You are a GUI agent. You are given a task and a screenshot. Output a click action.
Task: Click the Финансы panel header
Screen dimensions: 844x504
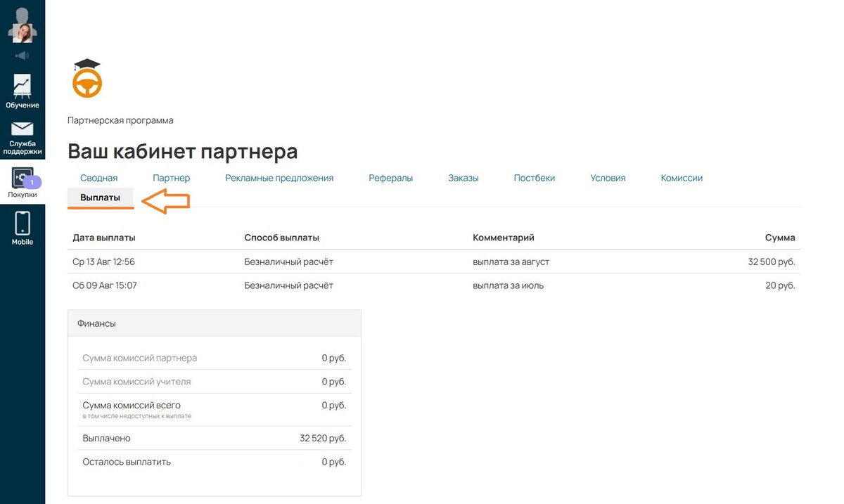pyautogui.click(x=215, y=323)
